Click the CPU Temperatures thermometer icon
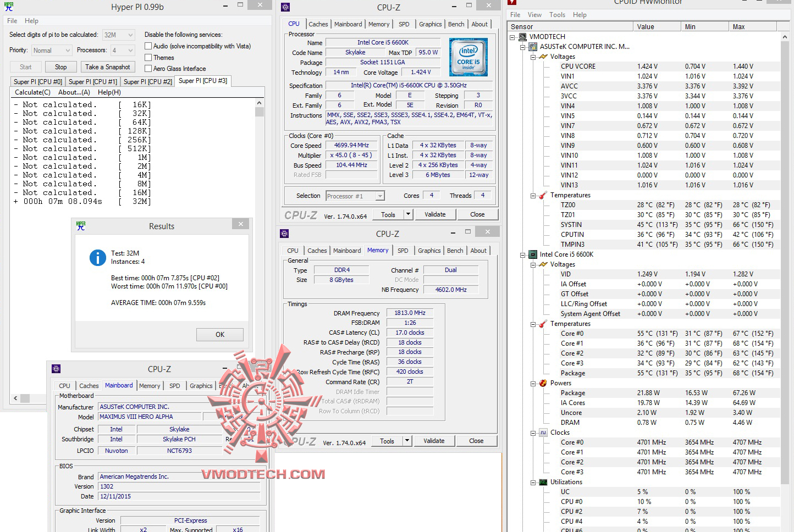 point(543,324)
